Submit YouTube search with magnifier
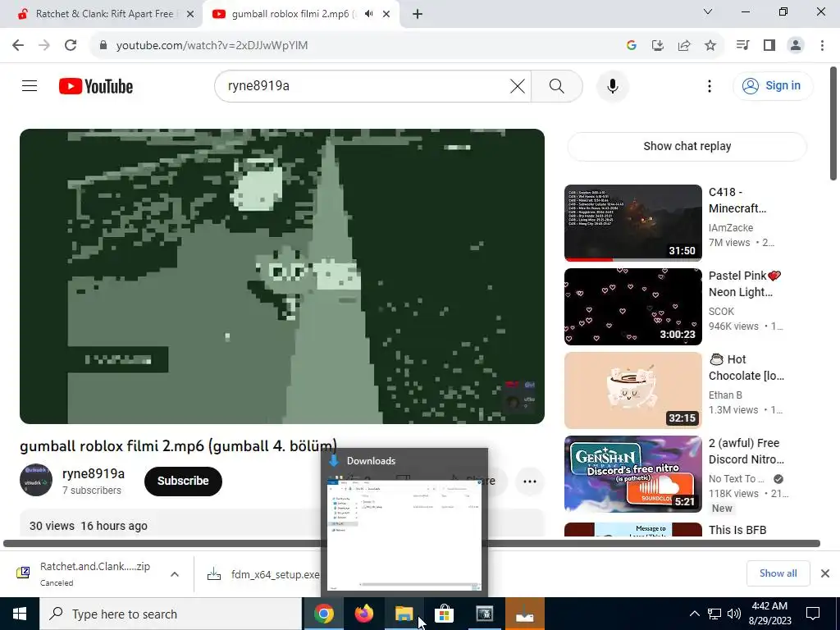The image size is (840, 630). pos(557,86)
